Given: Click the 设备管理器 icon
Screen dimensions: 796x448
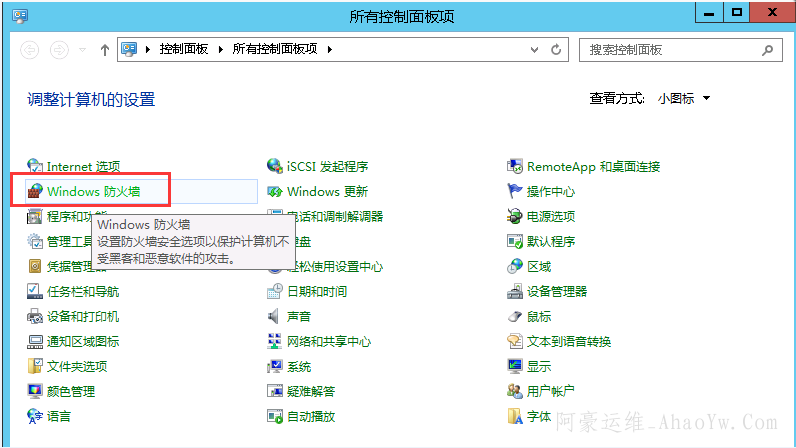Looking at the screenshot, I should [x=515, y=291].
